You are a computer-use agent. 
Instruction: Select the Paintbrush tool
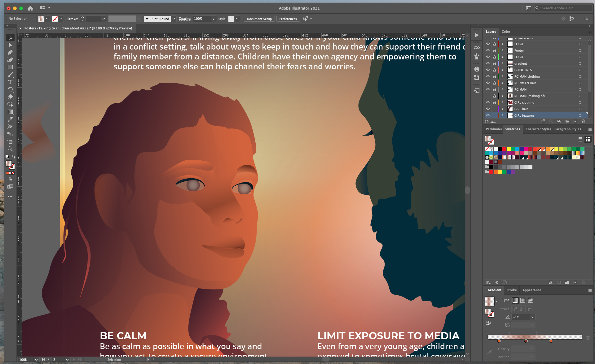(x=10, y=75)
